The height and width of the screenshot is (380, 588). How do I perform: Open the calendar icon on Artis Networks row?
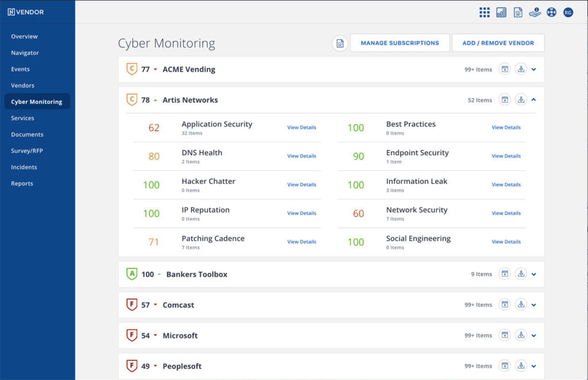click(x=504, y=99)
